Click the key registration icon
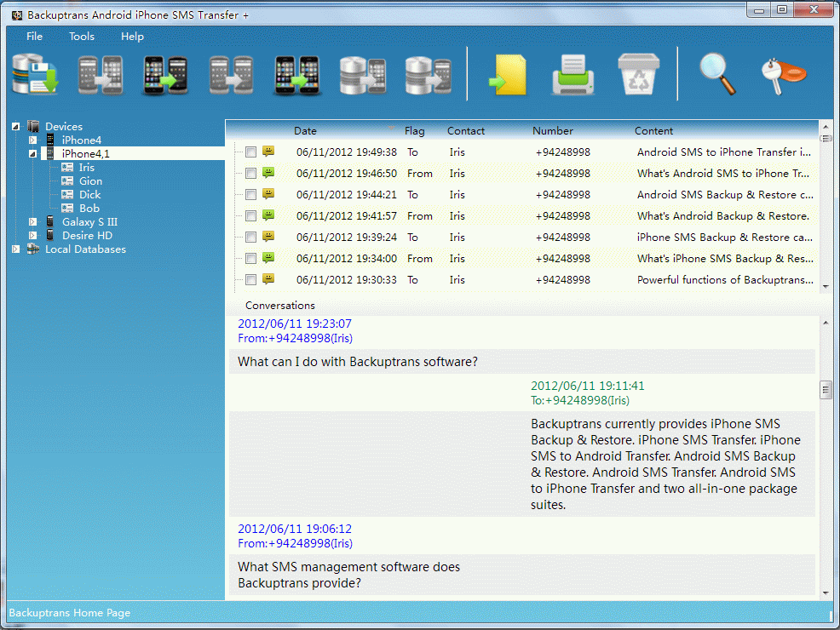Image resolution: width=840 pixels, height=630 pixels. [784, 75]
